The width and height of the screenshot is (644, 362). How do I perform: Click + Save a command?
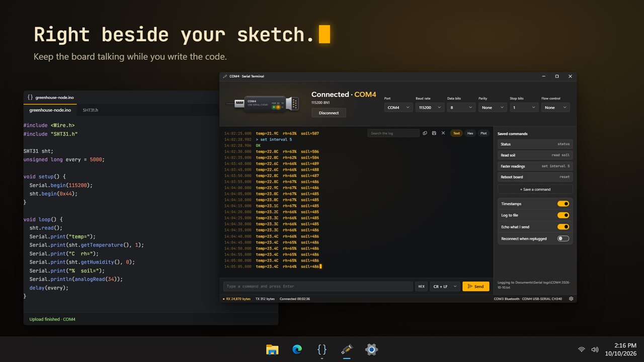click(535, 189)
